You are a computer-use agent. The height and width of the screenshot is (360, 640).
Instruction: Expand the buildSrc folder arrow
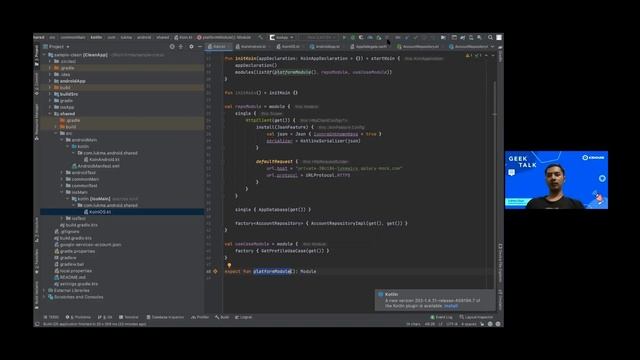click(x=50, y=94)
